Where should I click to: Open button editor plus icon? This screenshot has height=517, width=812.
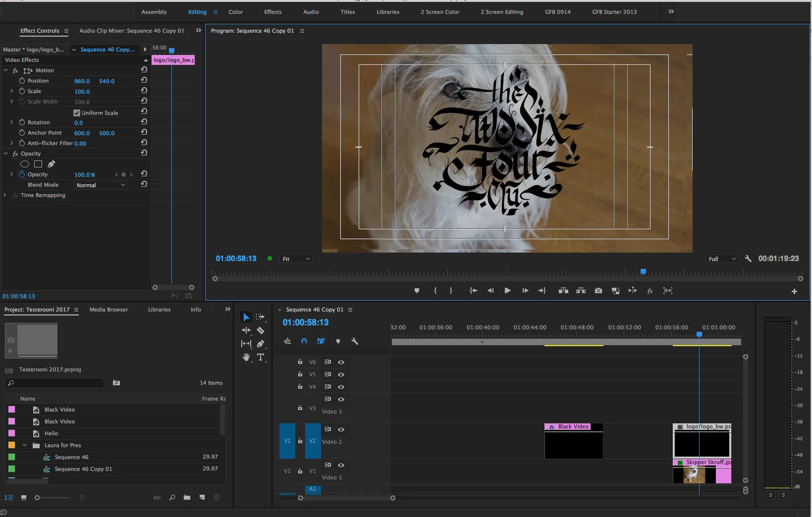pyautogui.click(x=794, y=292)
